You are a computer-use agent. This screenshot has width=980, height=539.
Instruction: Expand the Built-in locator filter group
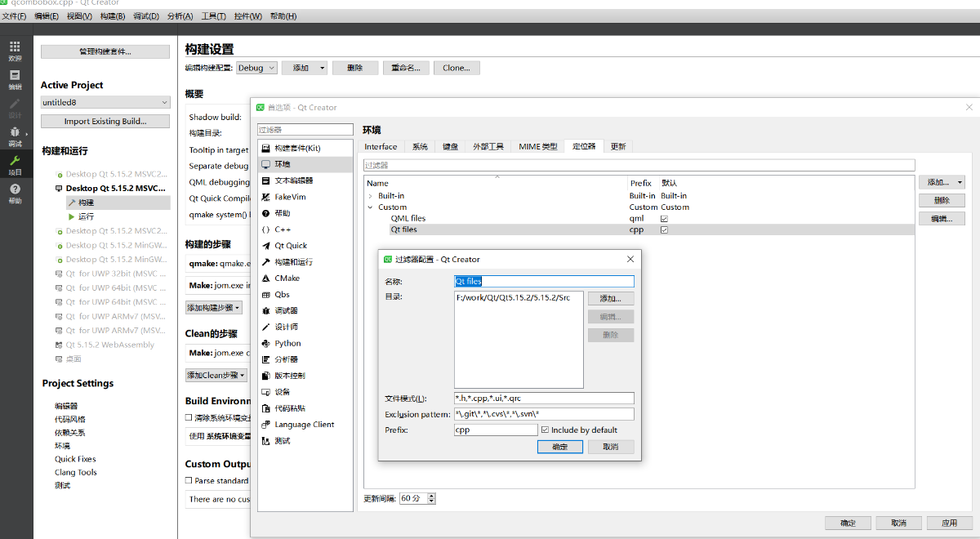click(370, 196)
